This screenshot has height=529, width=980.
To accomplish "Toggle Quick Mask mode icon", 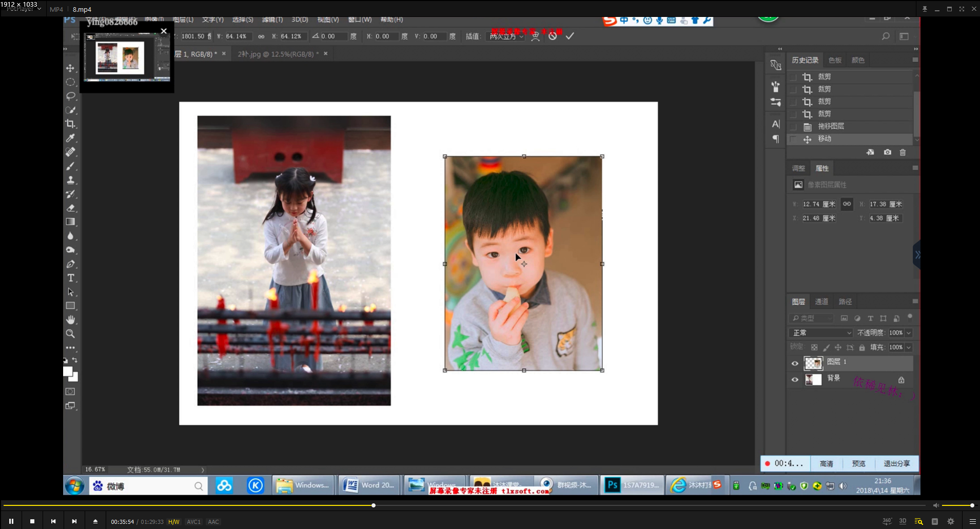I will coord(70,391).
